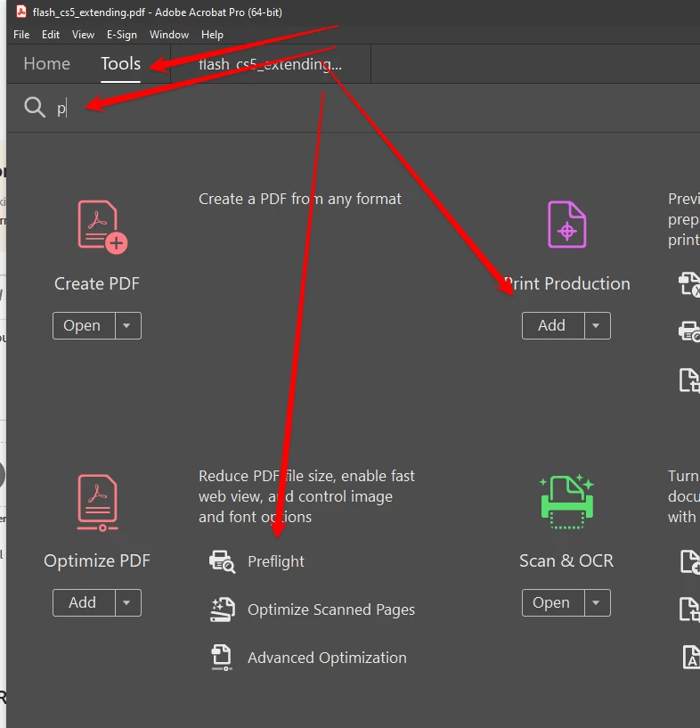700x728 pixels.
Task: Add the Print Production tool
Action: (553, 325)
